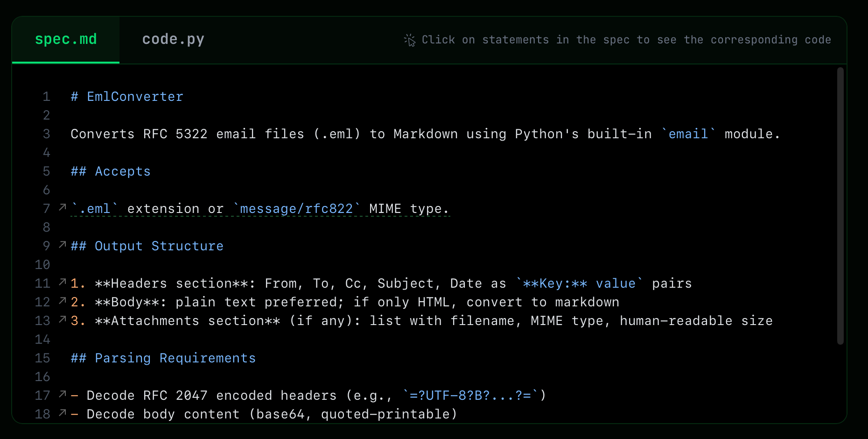Click the Body plain text preferred statement
The height and width of the screenshot is (439, 868).
(x=345, y=302)
